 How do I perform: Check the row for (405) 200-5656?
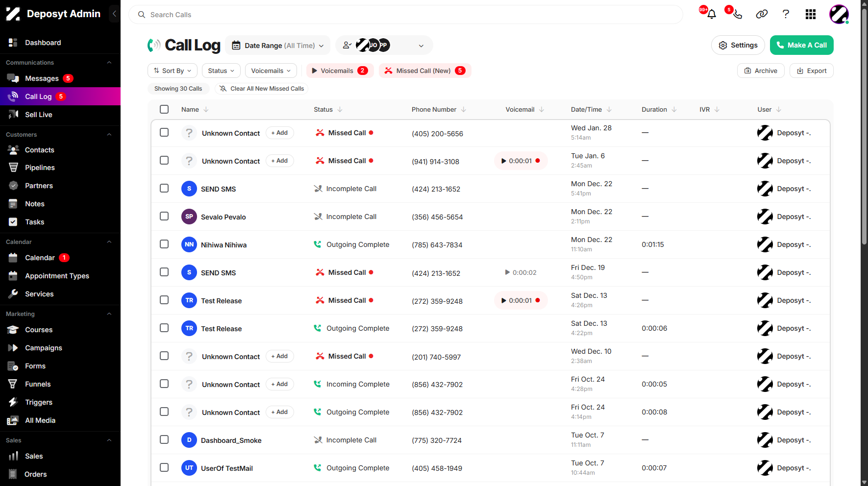[x=164, y=133]
